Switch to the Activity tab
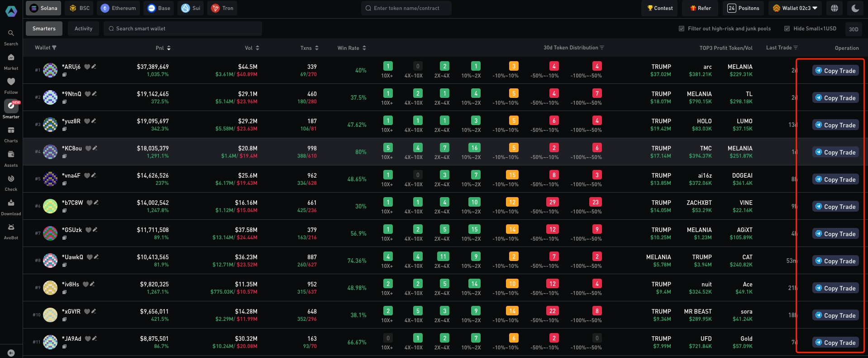The width and height of the screenshot is (868, 358). (83, 29)
